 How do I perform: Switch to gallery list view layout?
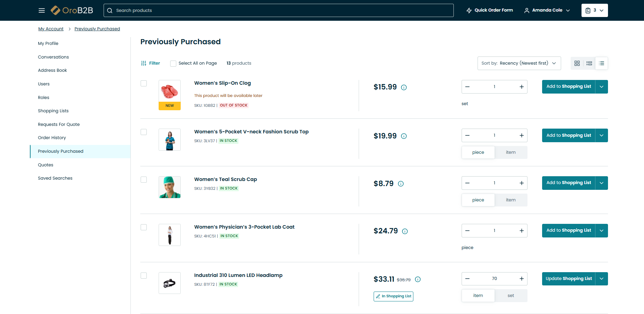(589, 63)
